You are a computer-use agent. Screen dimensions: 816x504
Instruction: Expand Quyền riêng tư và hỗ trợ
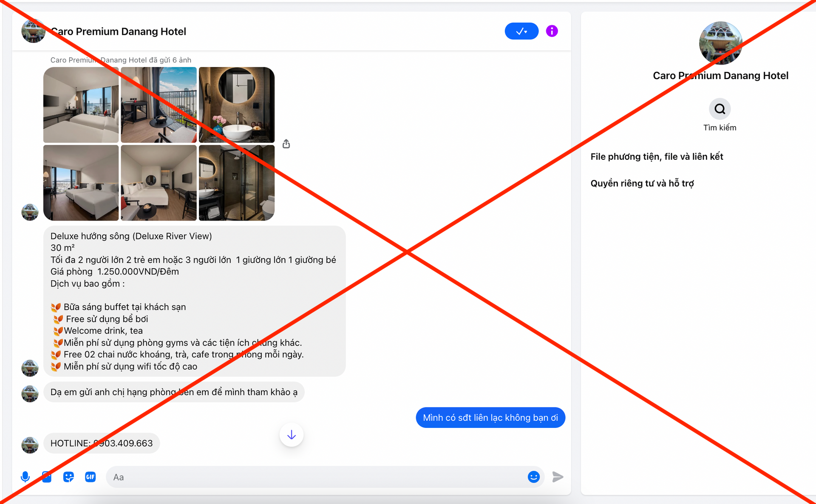[642, 183]
